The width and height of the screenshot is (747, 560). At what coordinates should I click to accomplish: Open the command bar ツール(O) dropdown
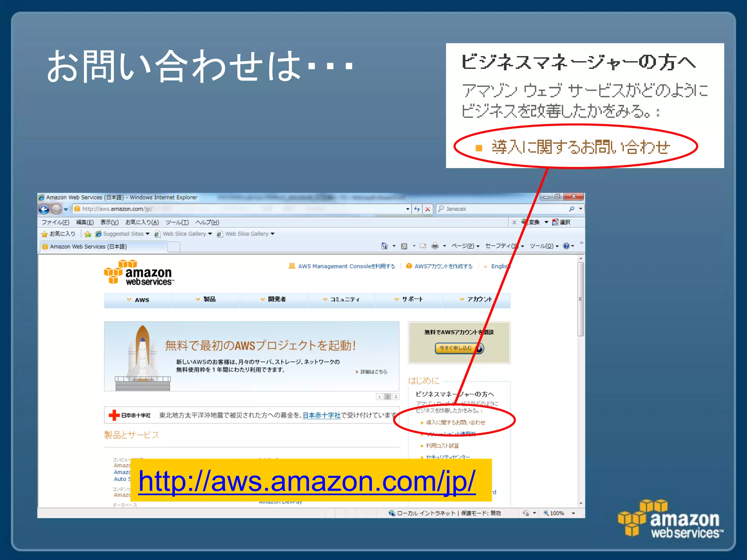point(544,246)
